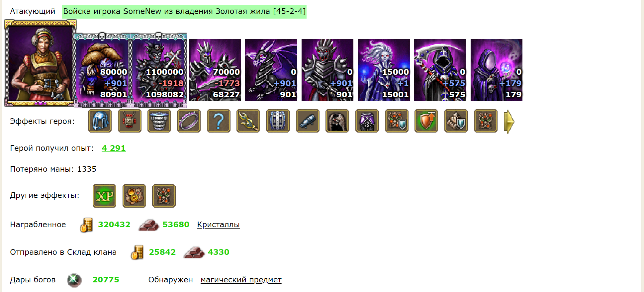644x292 pixels.
Task: Select the skeleton warrior unit with 1100000
Action: coord(159,70)
